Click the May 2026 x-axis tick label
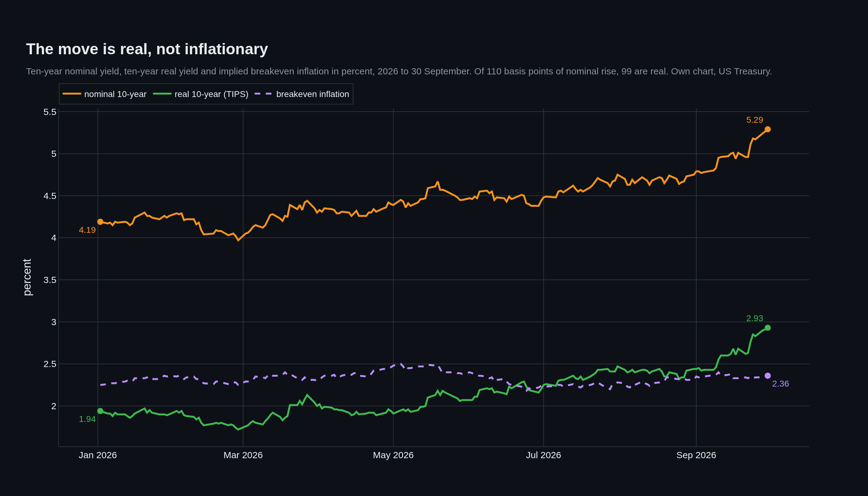 point(393,455)
